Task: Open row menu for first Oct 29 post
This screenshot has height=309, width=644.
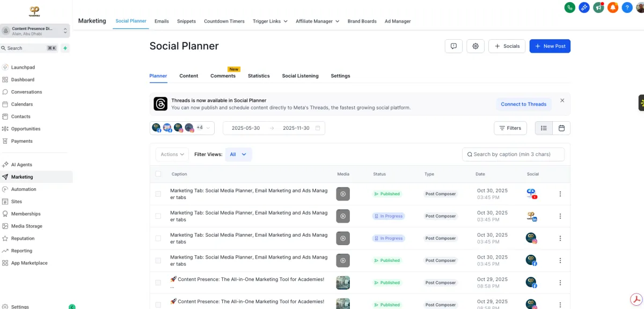Action: [560, 283]
